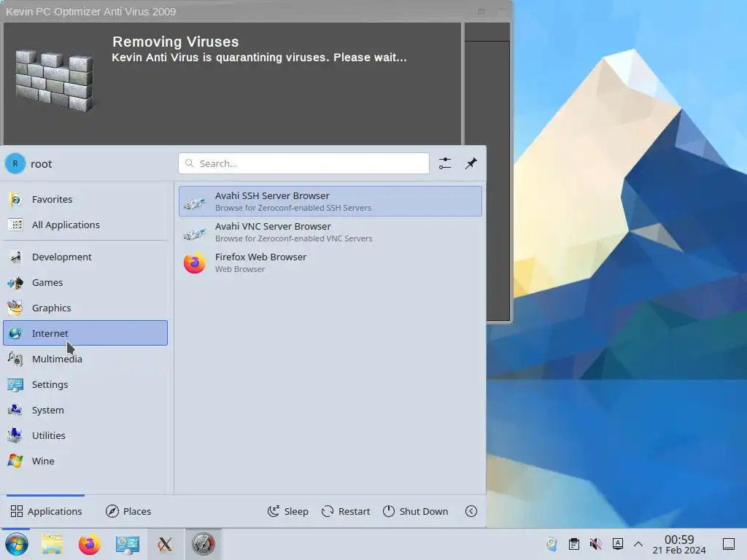Expand hidden system tray icons
747x560 pixels.
[x=638, y=544]
